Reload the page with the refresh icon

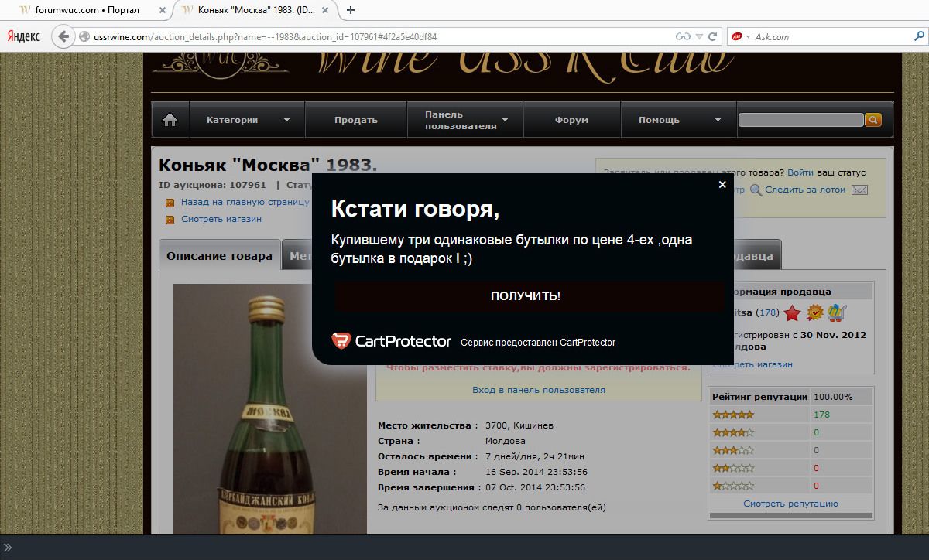tap(716, 36)
